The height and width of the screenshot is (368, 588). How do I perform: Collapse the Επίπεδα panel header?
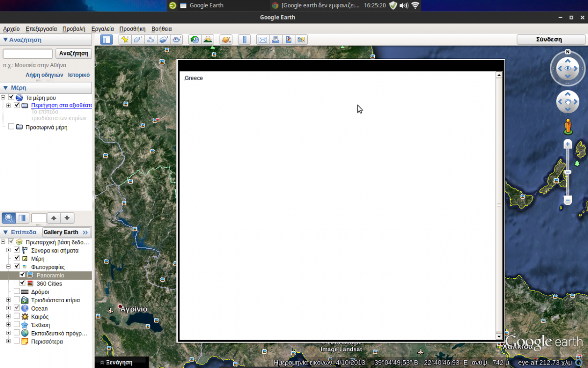(20, 232)
